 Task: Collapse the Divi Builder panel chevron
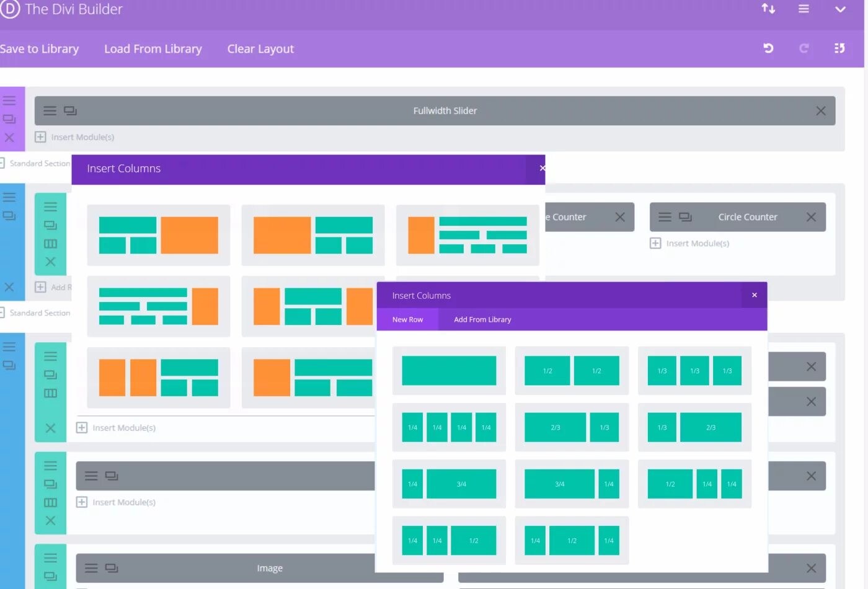[x=840, y=9]
